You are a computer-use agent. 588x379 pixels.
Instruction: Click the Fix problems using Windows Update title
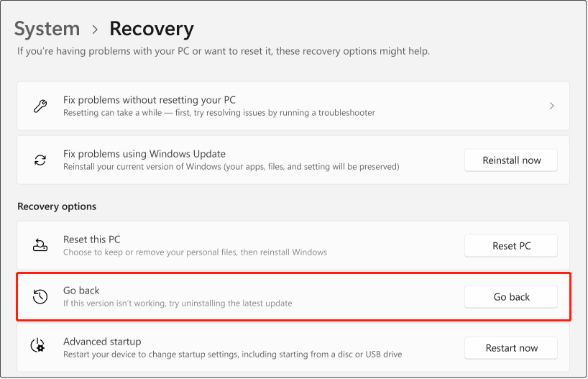[144, 154]
